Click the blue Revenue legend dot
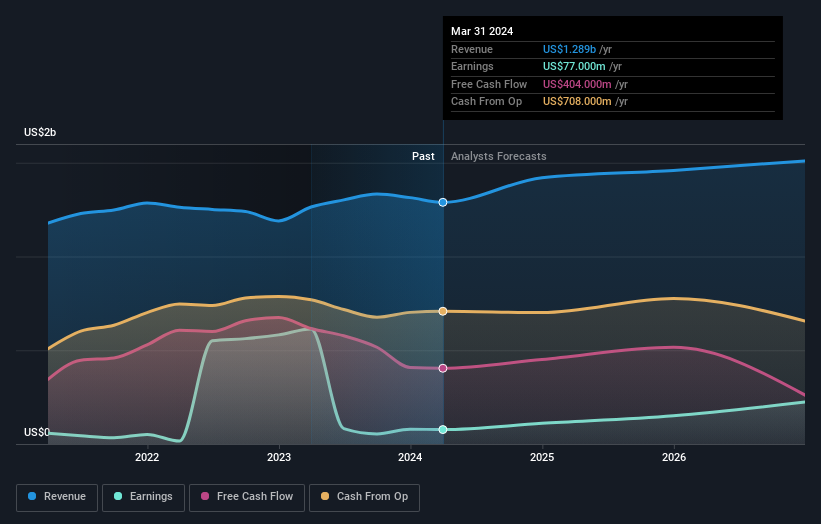821x524 pixels. (x=32, y=496)
